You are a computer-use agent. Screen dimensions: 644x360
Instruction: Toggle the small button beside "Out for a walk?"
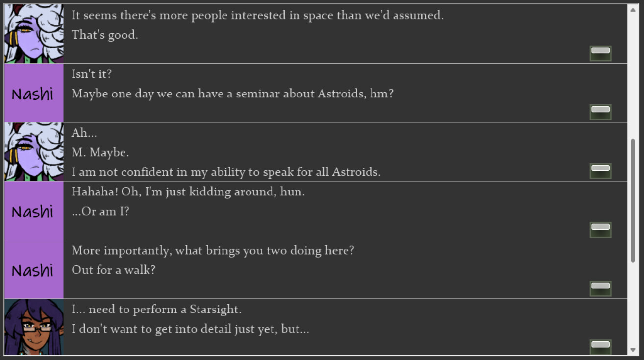pos(600,288)
